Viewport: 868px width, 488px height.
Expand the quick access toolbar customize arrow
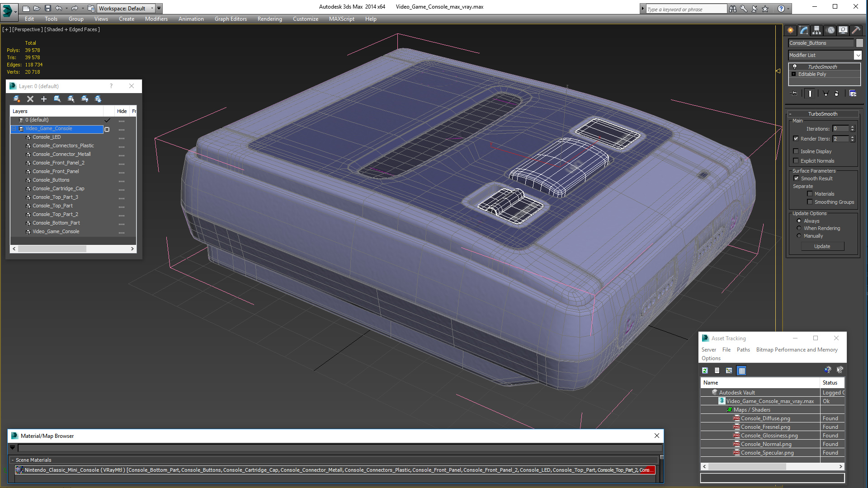point(159,8)
